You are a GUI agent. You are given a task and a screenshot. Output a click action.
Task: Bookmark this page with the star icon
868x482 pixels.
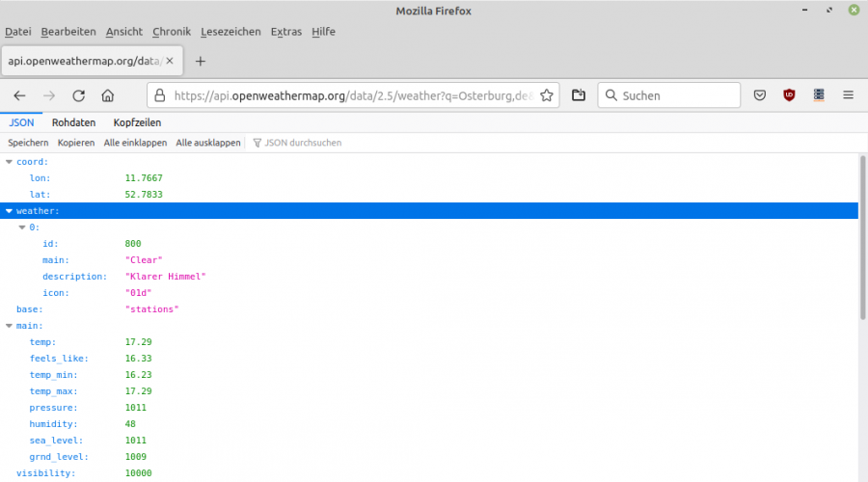tap(547, 95)
